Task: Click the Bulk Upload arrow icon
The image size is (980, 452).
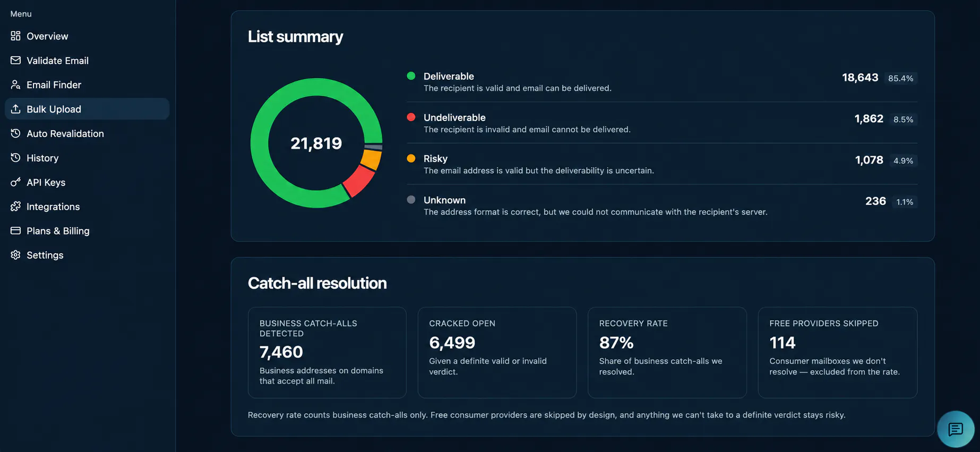Action: (15, 109)
